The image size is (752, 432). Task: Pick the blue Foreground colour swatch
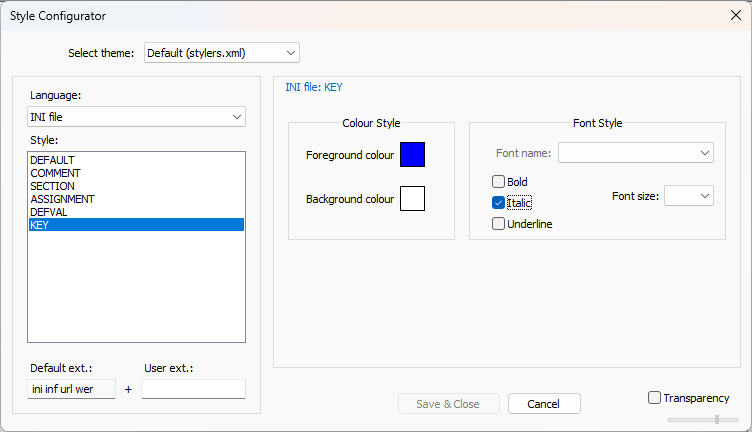[x=412, y=155]
